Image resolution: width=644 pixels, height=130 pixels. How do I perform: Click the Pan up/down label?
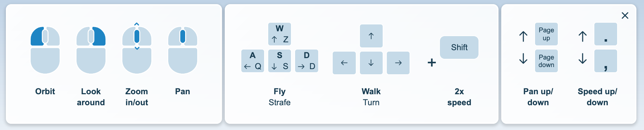(x=538, y=97)
